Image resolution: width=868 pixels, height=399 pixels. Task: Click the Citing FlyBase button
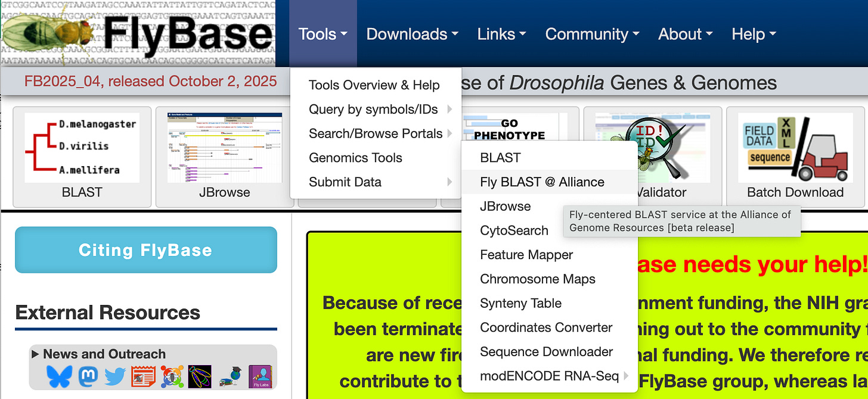coord(146,250)
